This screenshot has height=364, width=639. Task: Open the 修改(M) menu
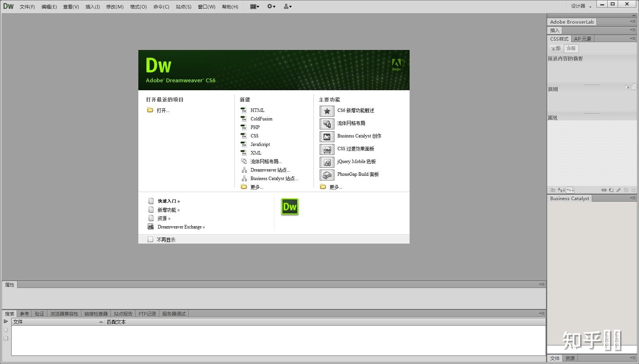pos(115,7)
